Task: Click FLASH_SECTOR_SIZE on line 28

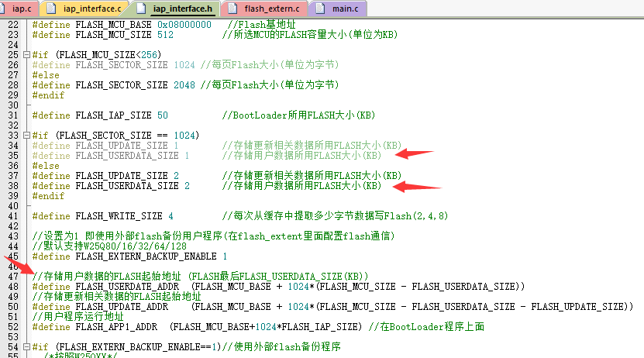Action: pos(122,85)
